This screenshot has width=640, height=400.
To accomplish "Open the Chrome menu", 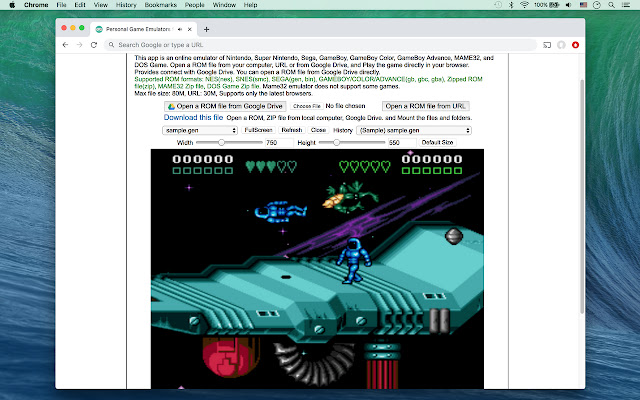I will [36, 5].
